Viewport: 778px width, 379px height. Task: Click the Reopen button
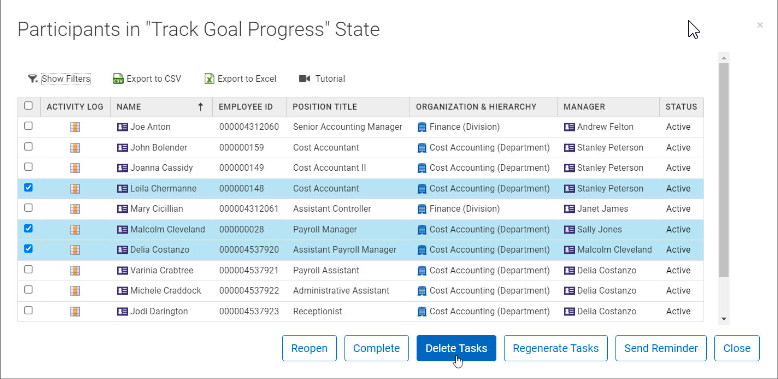309,348
